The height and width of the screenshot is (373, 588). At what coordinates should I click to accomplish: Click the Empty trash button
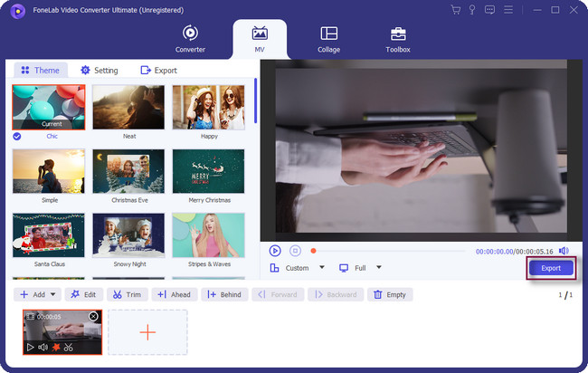[x=390, y=294]
